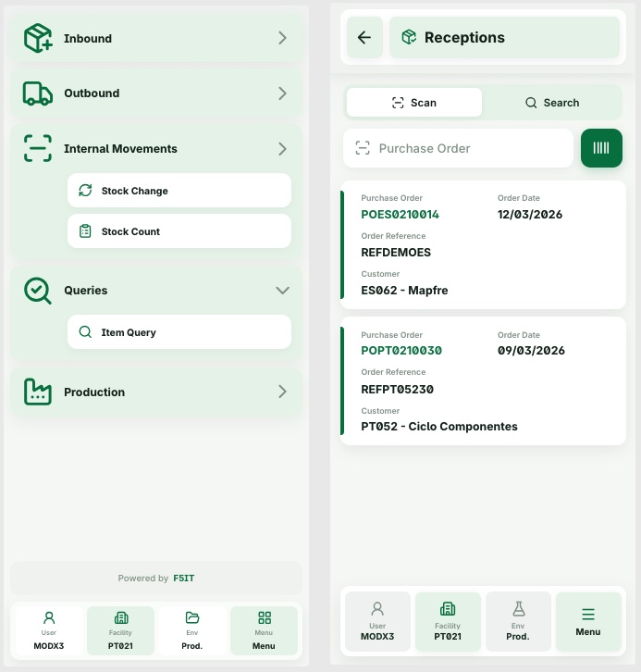Click the MODX3 user label in left bar

pos(49,646)
